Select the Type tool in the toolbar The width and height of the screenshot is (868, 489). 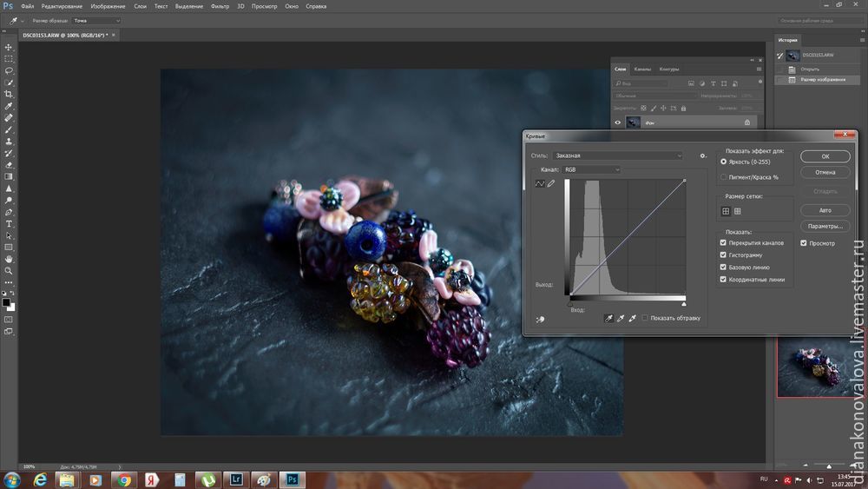tap(9, 224)
